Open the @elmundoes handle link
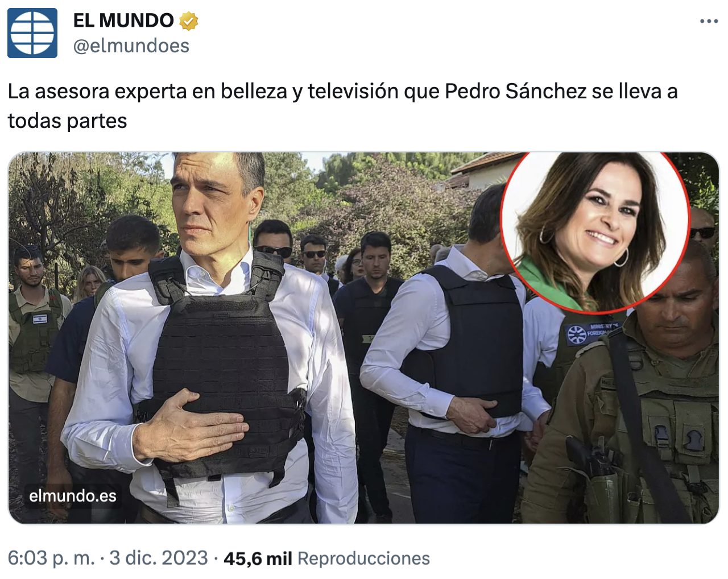The height and width of the screenshot is (579, 728). click(131, 46)
